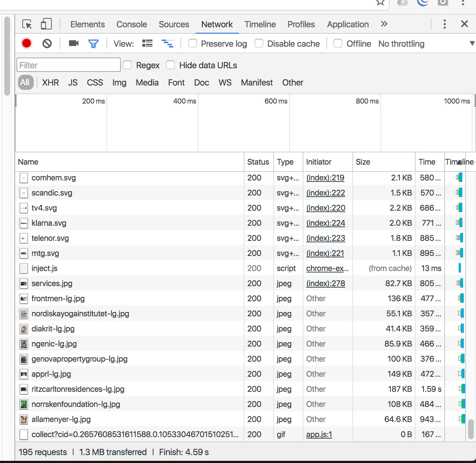Check the Disable cache option
476x463 pixels.
(259, 43)
